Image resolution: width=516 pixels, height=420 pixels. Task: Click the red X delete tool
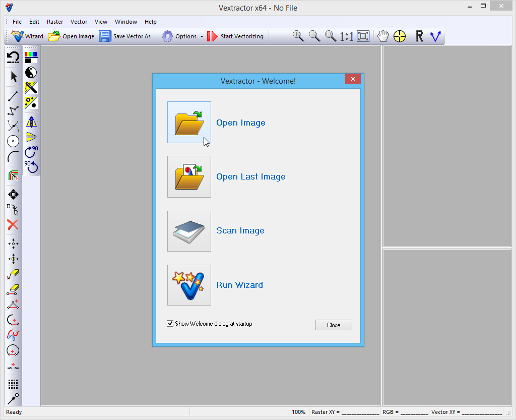(13, 225)
